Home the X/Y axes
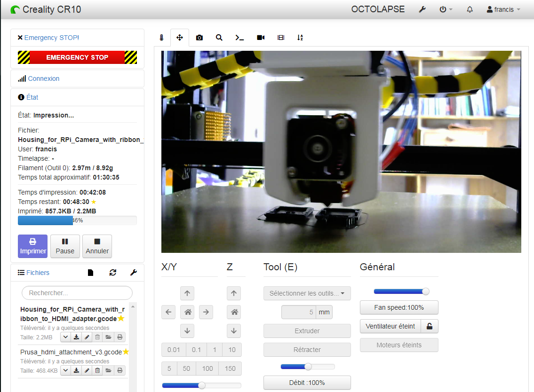Screen dimensions: 534x392 click(x=188, y=312)
